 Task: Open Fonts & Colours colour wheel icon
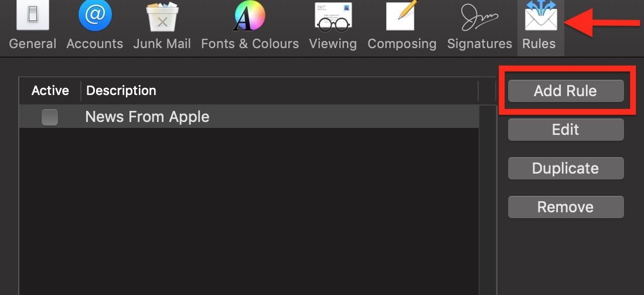click(250, 16)
